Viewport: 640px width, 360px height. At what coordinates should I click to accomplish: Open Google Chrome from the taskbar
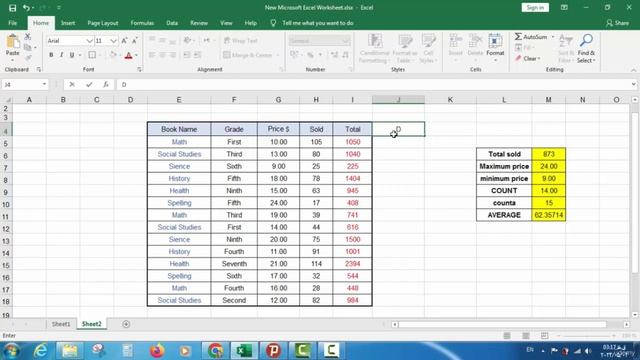215,351
